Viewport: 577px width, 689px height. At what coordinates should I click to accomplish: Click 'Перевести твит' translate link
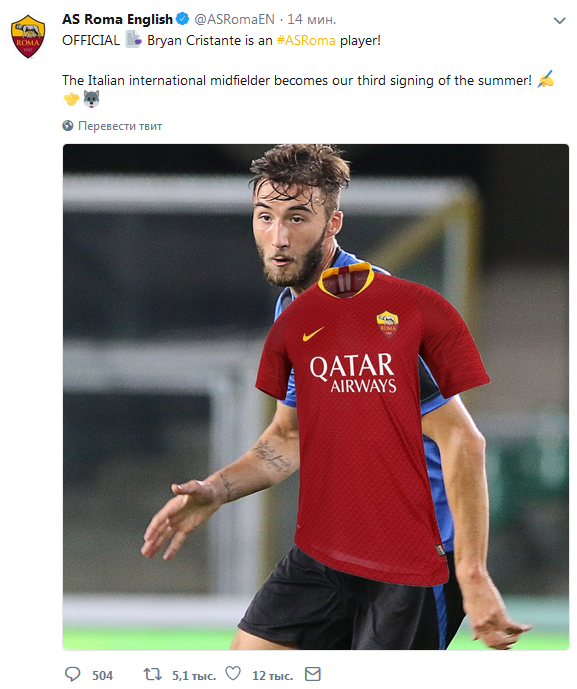[x=120, y=126]
